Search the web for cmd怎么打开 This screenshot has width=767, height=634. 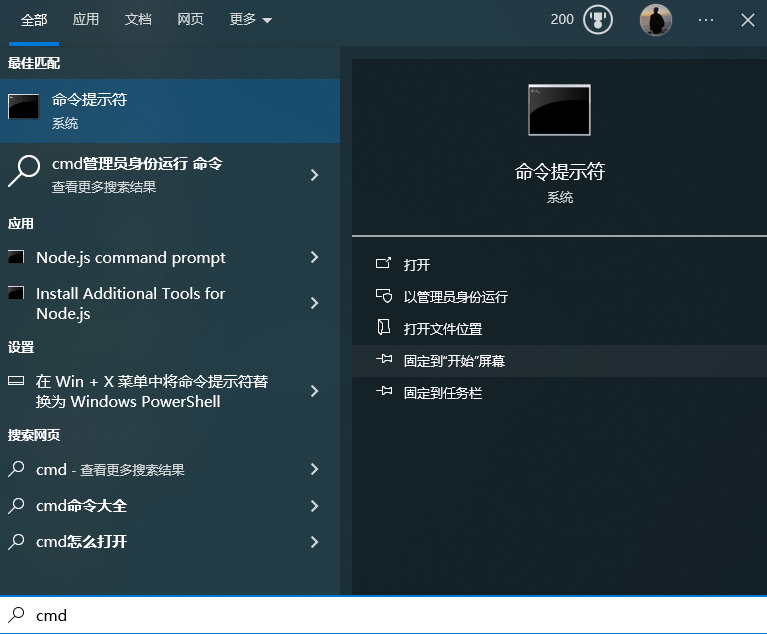coord(170,542)
